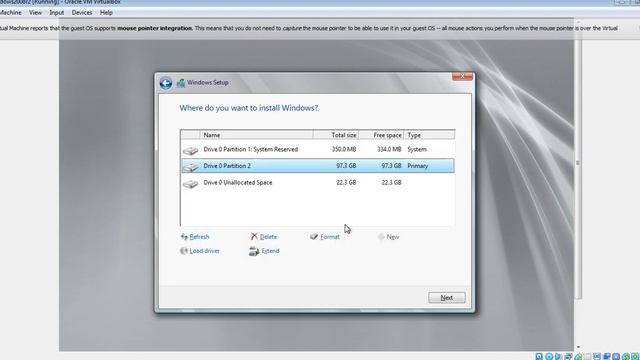Sort by the Free space column header
The width and height of the screenshot is (640, 360).
point(381,135)
